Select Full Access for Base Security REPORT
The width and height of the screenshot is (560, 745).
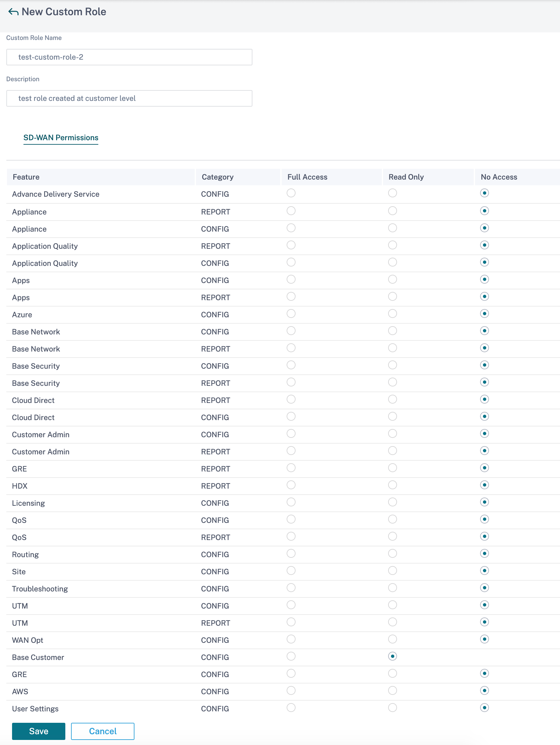[x=291, y=383]
